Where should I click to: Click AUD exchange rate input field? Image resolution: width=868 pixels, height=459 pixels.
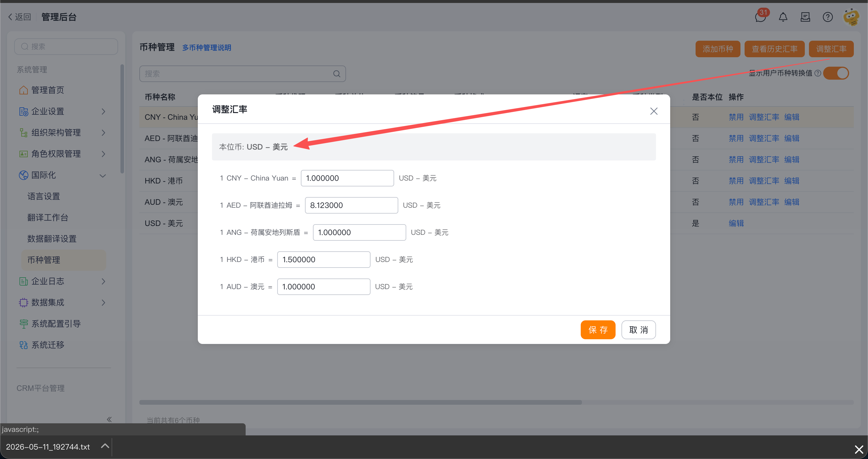point(324,286)
